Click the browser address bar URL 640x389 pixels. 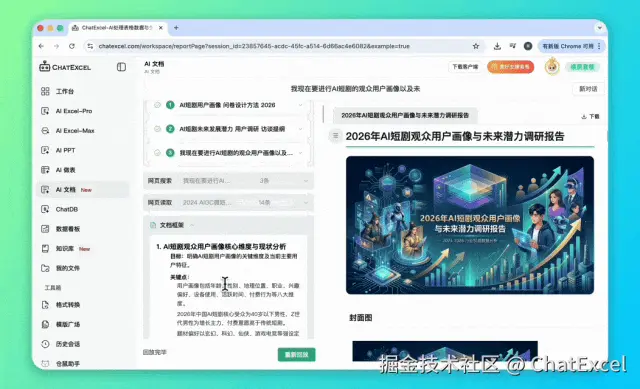(x=254, y=46)
